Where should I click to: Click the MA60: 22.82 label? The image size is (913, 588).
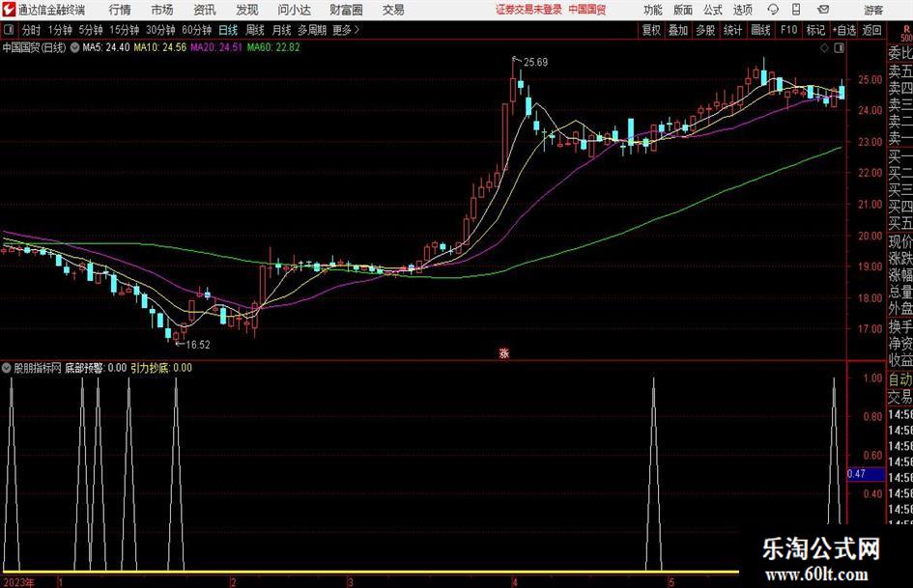pos(273,47)
